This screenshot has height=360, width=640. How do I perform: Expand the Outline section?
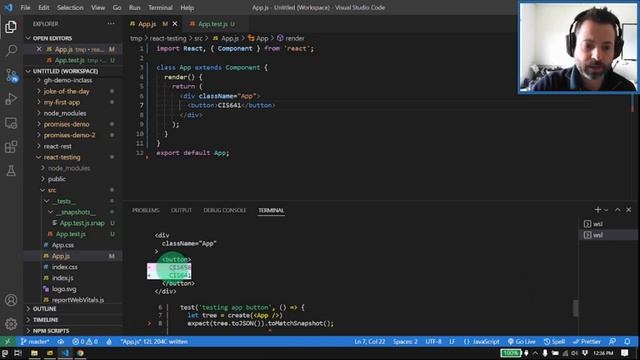tap(73, 309)
